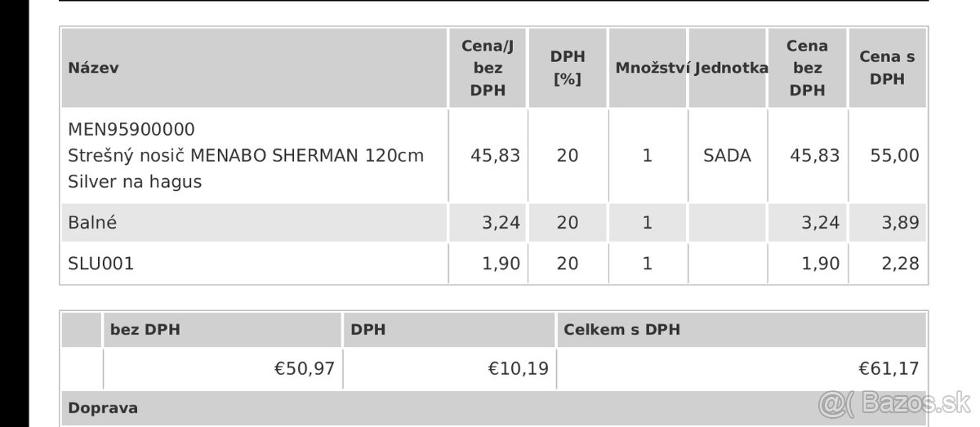Click the Doprava section header

point(103,407)
